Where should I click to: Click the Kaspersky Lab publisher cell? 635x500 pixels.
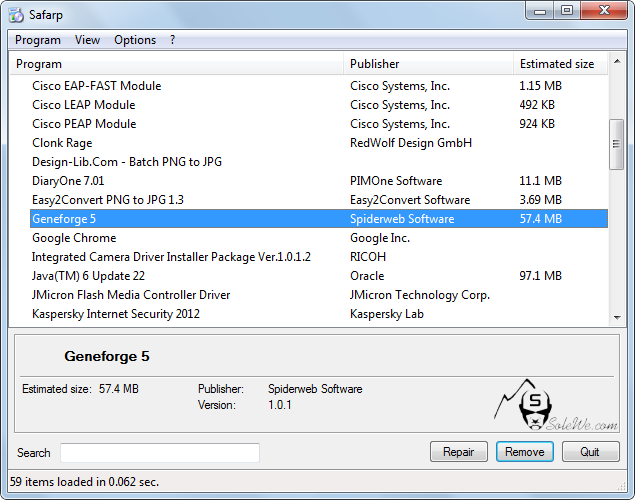tap(387, 314)
